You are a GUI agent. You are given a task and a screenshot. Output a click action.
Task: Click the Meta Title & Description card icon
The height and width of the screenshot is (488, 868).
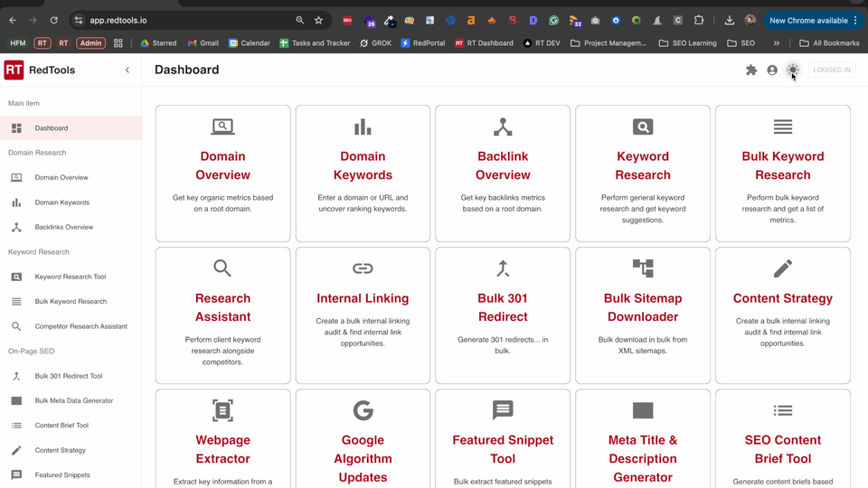(x=643, y=410)
